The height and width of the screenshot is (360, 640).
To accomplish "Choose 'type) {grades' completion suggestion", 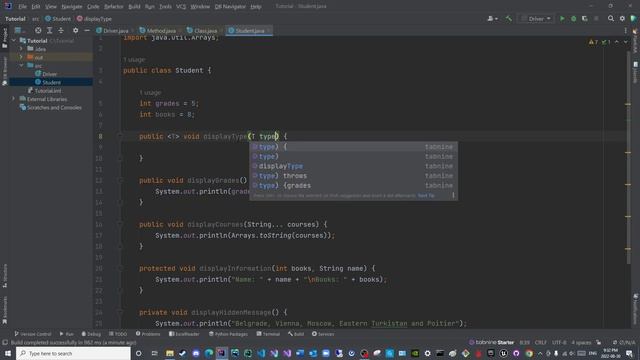I will click(x=353, y=186).
